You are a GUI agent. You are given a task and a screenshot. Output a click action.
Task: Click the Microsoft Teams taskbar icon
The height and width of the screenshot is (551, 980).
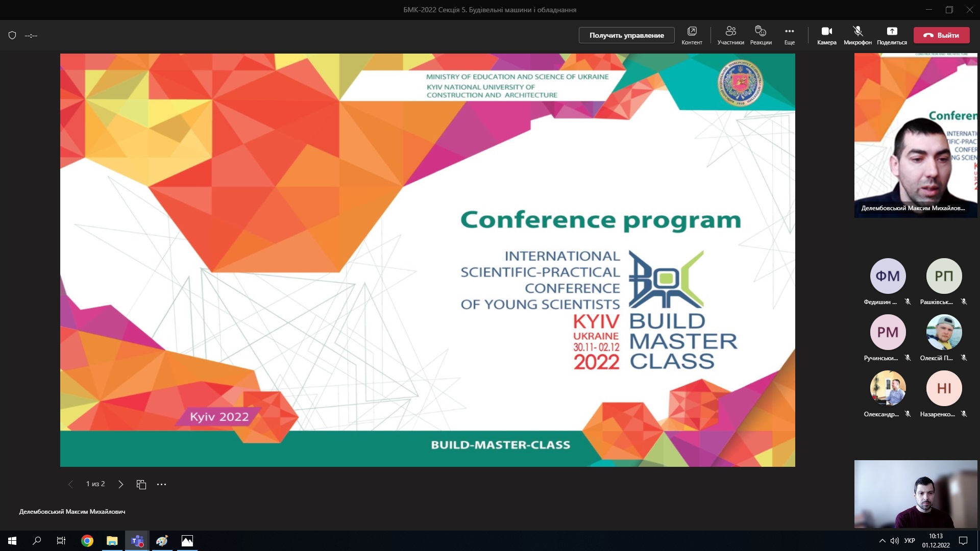click(x=137, y=541)
